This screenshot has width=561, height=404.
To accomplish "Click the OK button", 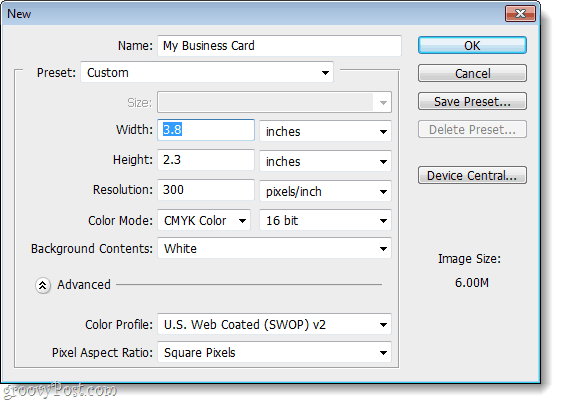I will click(472, 45).
